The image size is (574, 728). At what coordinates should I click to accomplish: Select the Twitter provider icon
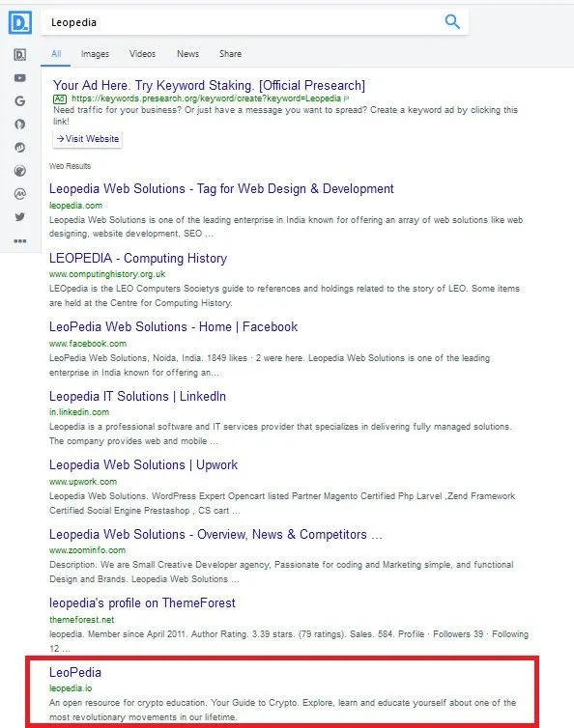20,217
